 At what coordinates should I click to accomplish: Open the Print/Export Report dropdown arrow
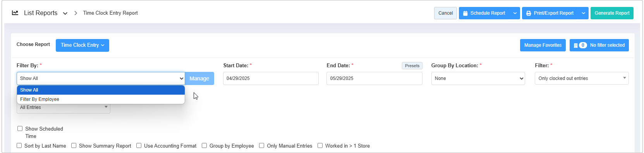point(584,13)
